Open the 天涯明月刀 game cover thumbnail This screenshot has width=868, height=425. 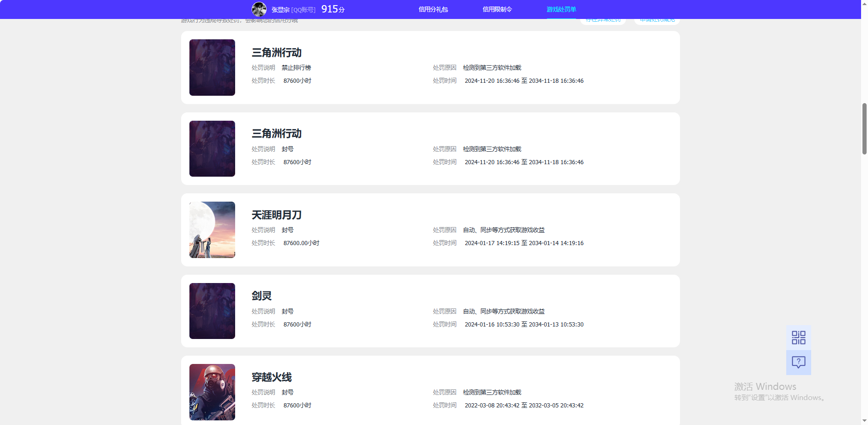212,230
